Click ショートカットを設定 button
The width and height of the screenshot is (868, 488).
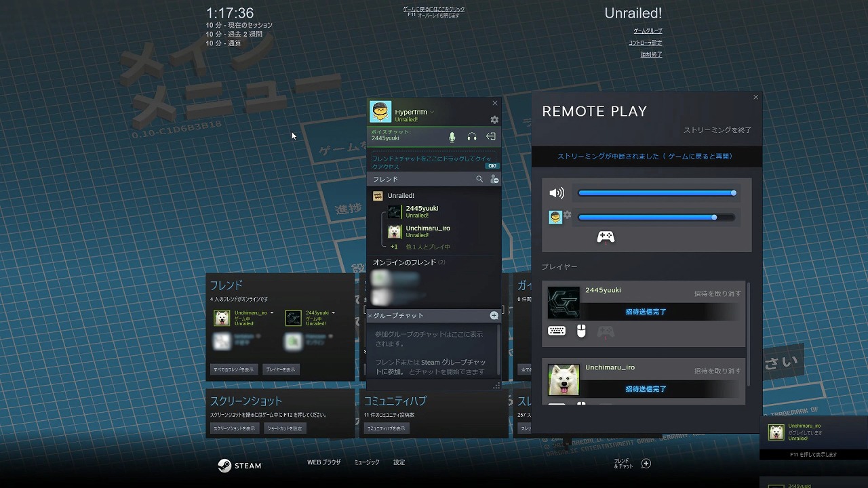(x=285, y=428)
